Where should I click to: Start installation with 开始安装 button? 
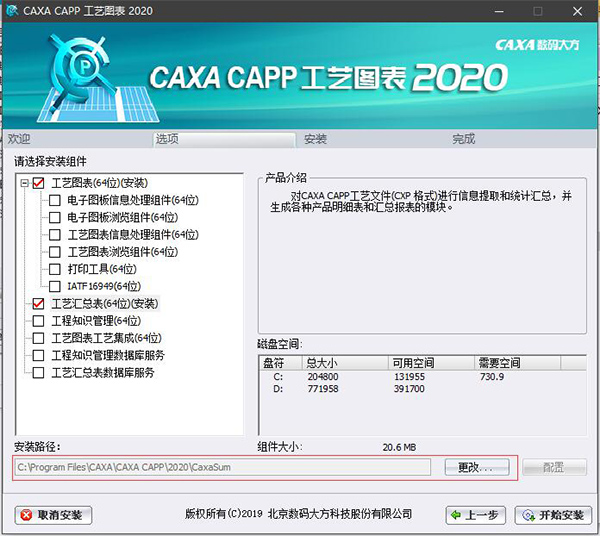tap(553, 515)
